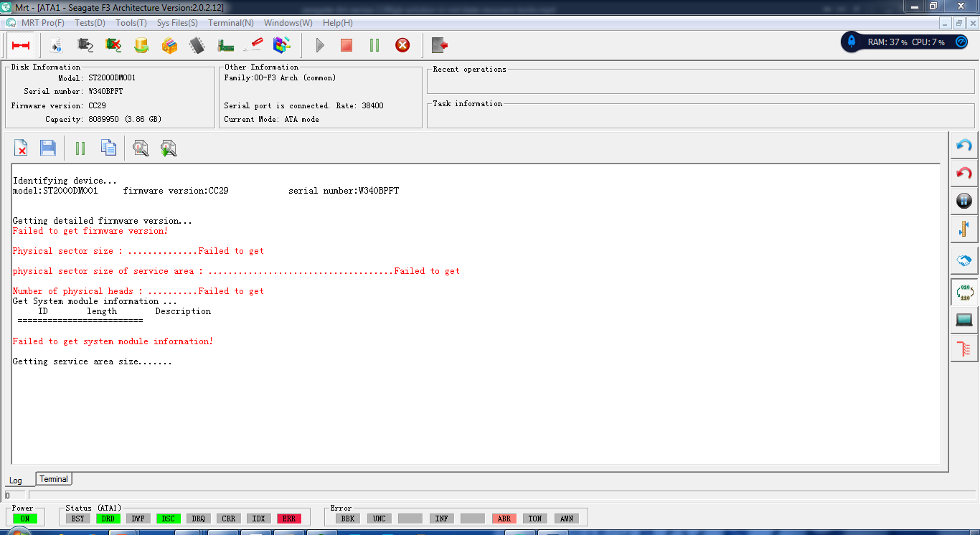This screenshot has height=535, width=980.
Task: Click the document-with-info icon in the main toolbar
Action: tap(56, 45)
